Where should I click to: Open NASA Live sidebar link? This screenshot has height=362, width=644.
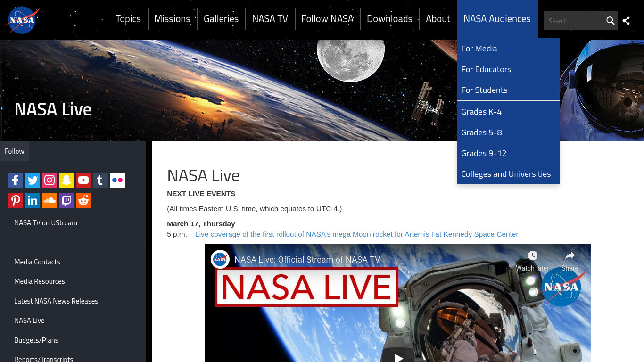point(29,321)
